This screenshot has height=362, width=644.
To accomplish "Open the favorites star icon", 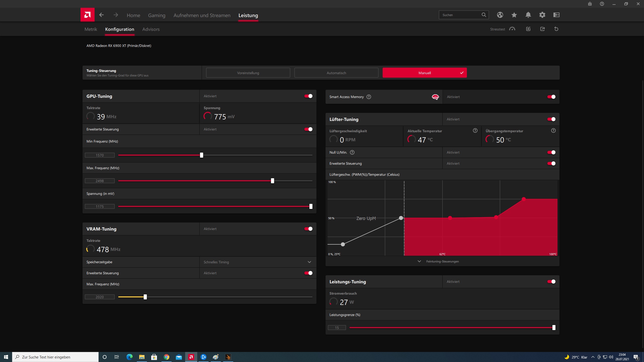I will pyautogui.click(x=514, y=15).
